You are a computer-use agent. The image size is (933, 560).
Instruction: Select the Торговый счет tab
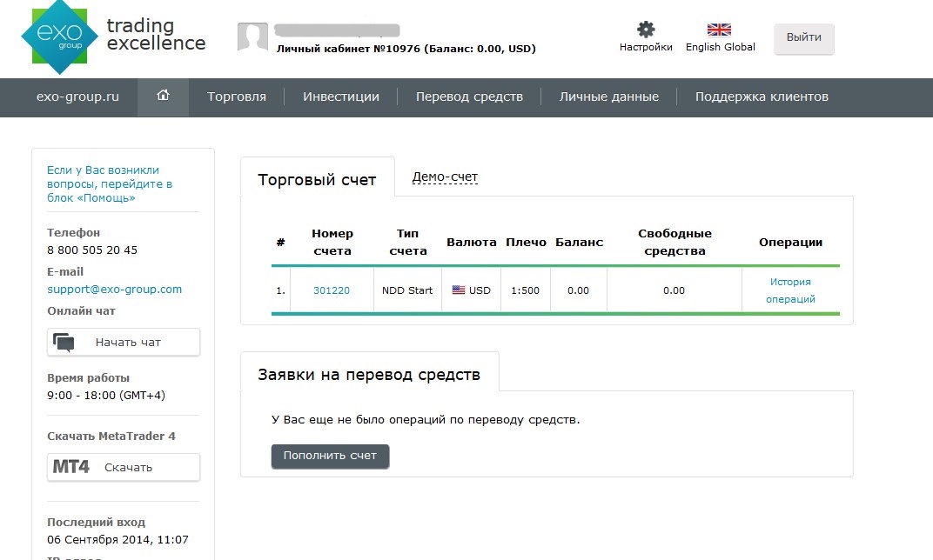click(317, 179)
